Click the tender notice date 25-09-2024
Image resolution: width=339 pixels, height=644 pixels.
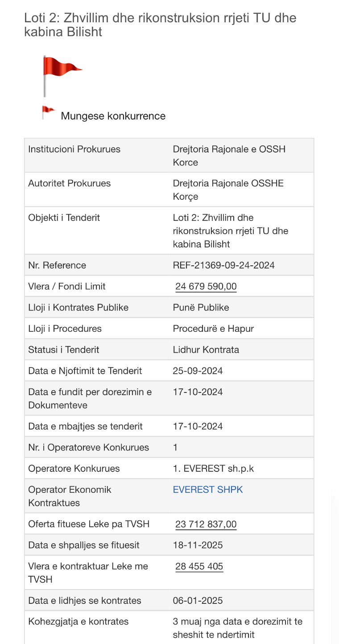(x=198, y=371)
